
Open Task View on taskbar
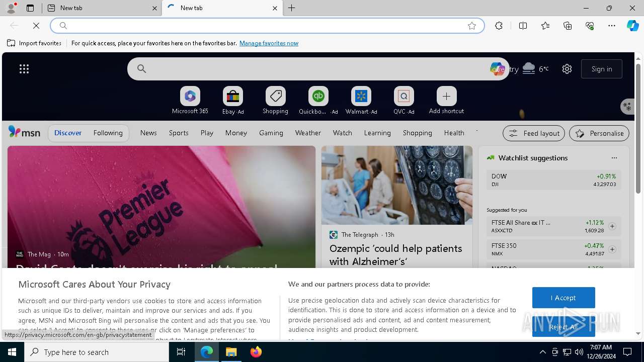coord(181,352)
